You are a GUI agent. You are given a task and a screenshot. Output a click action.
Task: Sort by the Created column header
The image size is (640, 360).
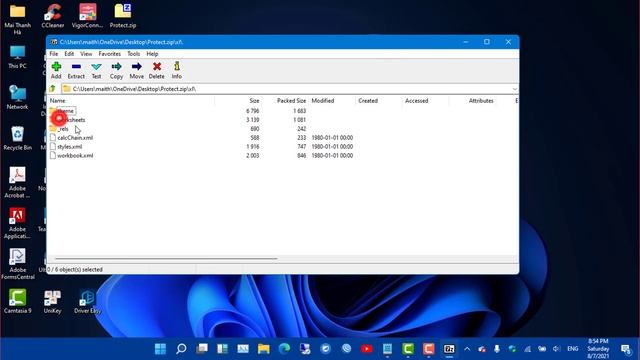click(379, 100)
